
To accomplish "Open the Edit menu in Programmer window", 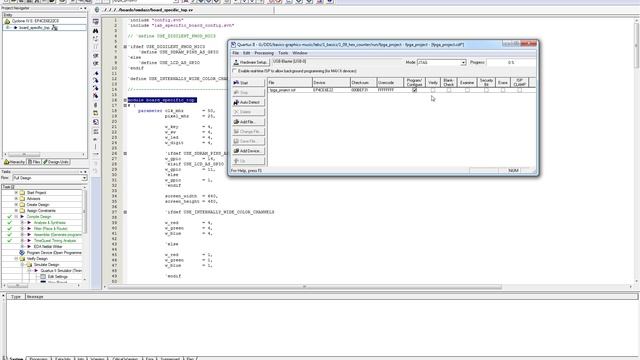I will 247,53.
